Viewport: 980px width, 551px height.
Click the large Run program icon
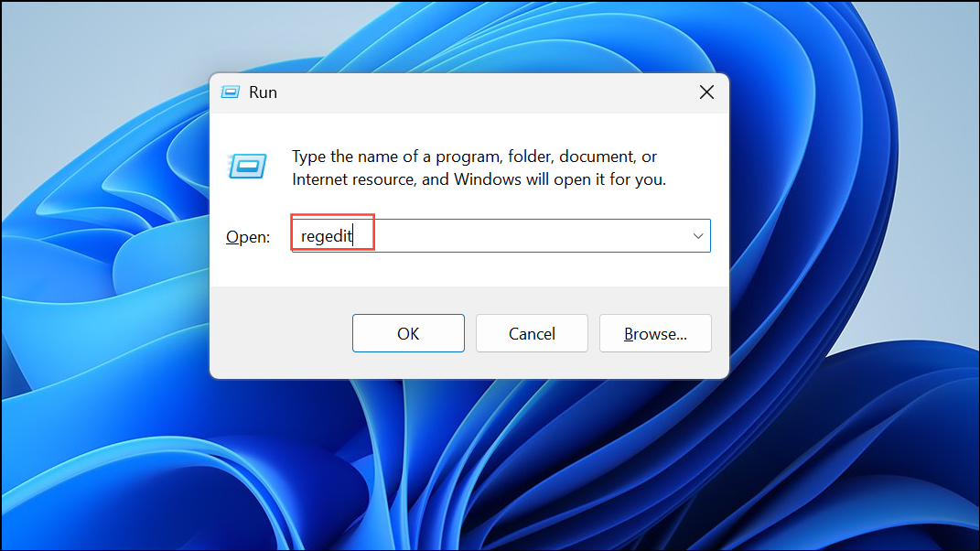click(247, 166)
